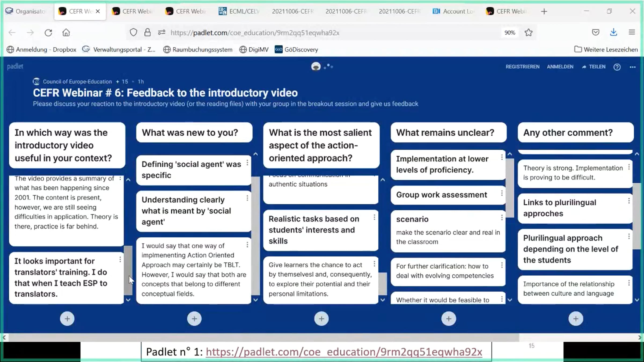Open options for 'Theory is strong' post

(629, 167)
